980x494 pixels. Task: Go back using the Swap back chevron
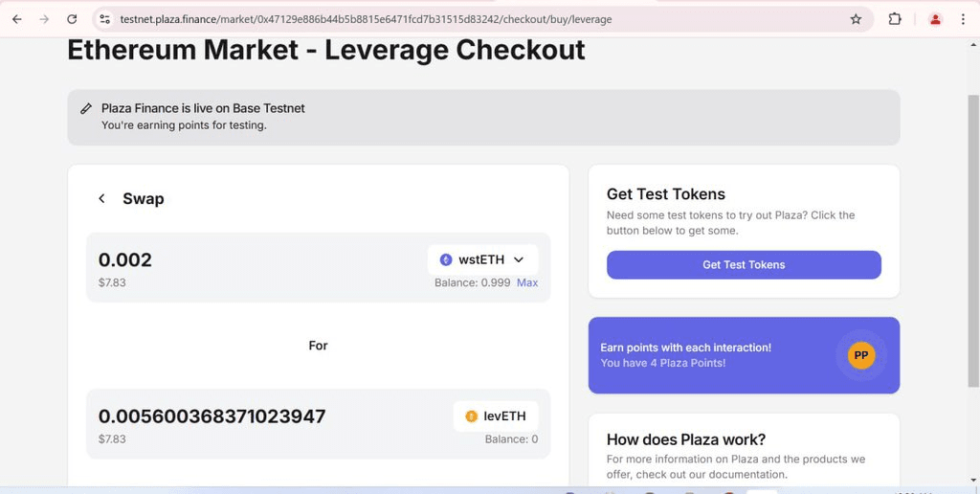click(102, 199)
